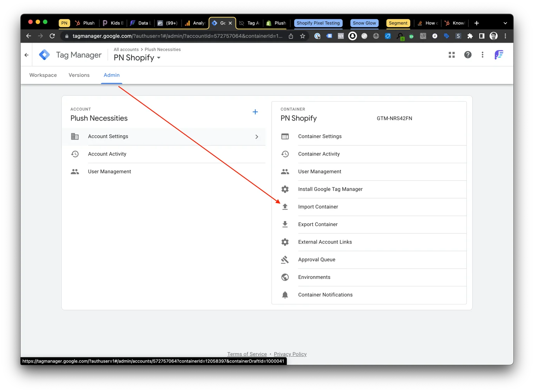Click the share page icon in address bar
The height and width of the screenshot is (392, 534).
(291, 36)
